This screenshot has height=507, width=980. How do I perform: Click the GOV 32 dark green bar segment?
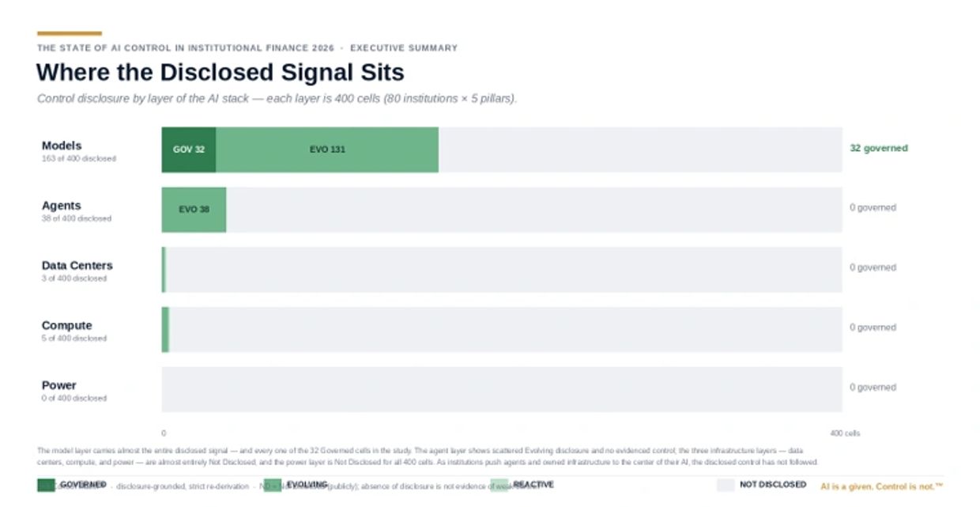pyautogui.click(x=189, y=149)
